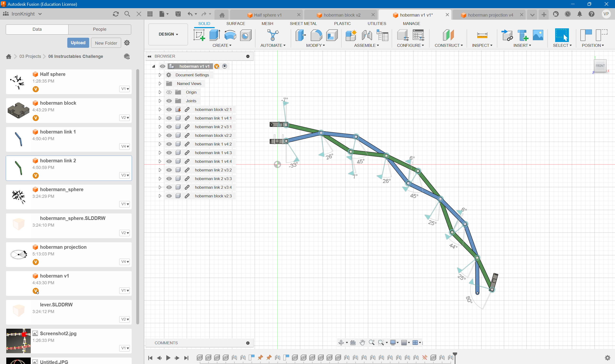Hide hoberman block v2:3 component
The image size is (615, 364).
click(x=169, y=196)
